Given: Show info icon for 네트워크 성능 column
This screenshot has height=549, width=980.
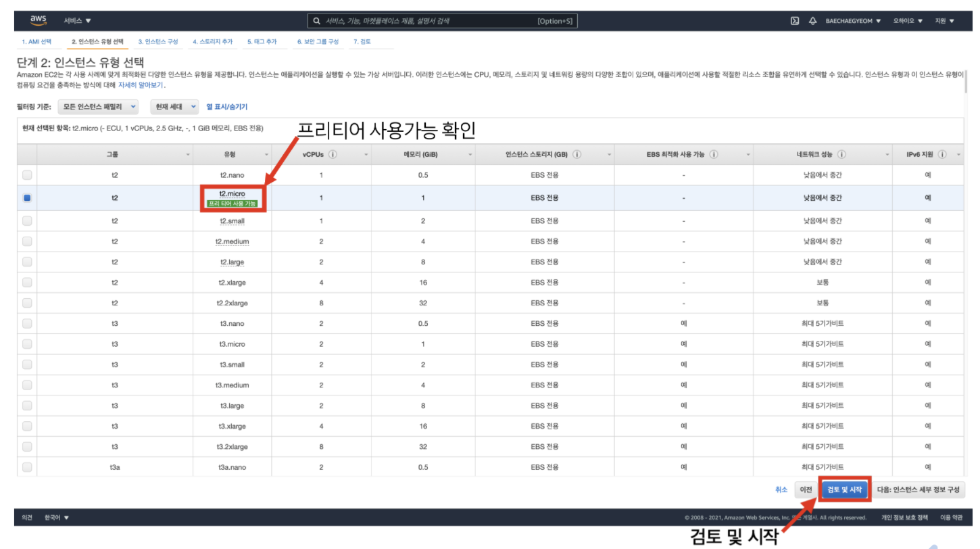Looking at the screenshot, I should click(842, 154).
